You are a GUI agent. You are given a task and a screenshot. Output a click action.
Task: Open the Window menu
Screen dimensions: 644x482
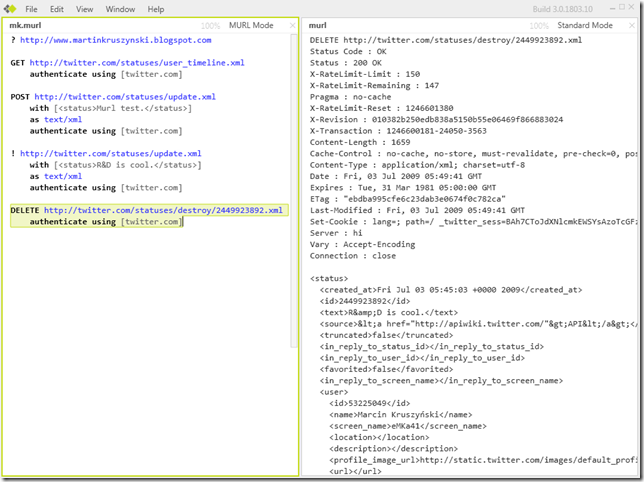point(120,9)
